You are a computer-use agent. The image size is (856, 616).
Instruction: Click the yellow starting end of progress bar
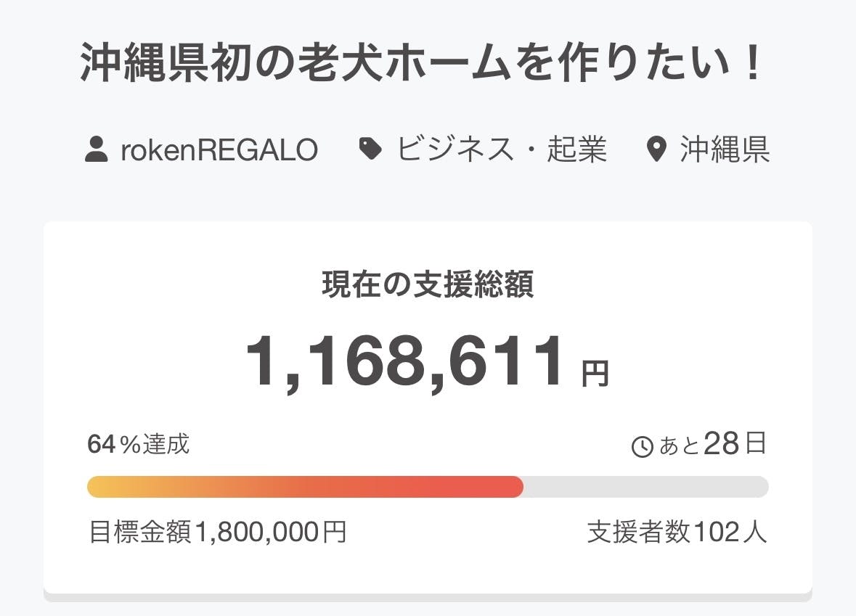pyautogui.click(x=98, y=487)
